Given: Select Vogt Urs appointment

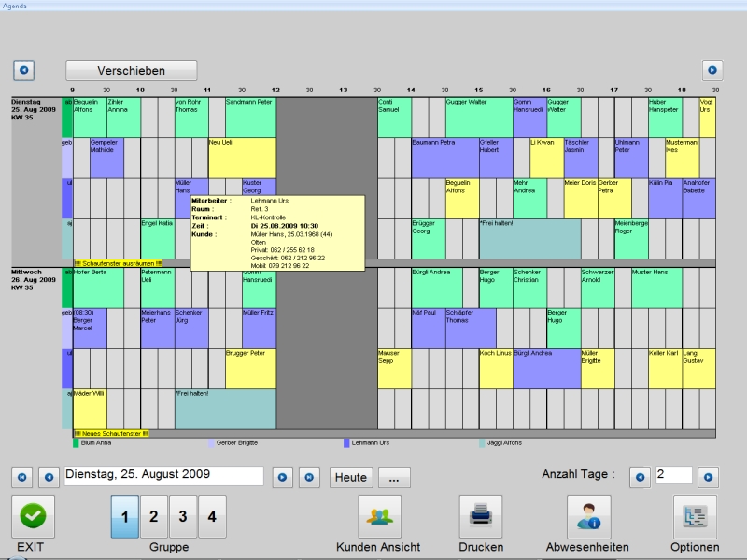Looking at the screenshot, I should pyautogui.click(x=708, y=118).
